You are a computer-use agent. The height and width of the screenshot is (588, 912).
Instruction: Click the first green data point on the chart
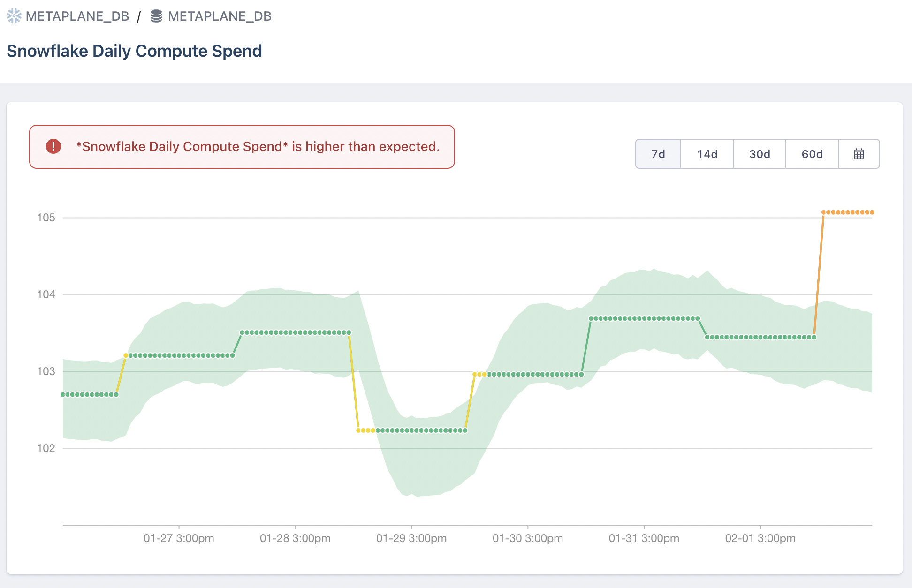point(63,394)
